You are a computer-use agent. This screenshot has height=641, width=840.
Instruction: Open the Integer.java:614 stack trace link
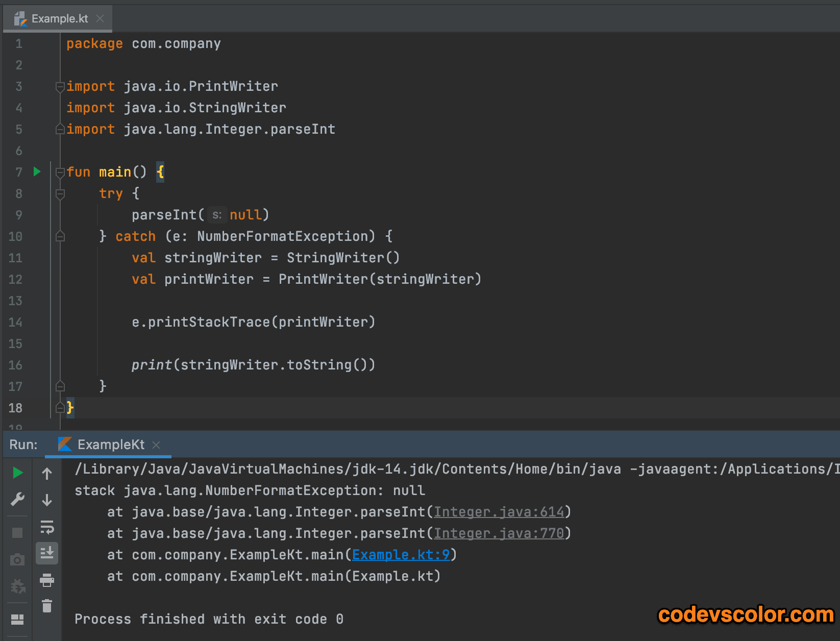pos(499,511)
